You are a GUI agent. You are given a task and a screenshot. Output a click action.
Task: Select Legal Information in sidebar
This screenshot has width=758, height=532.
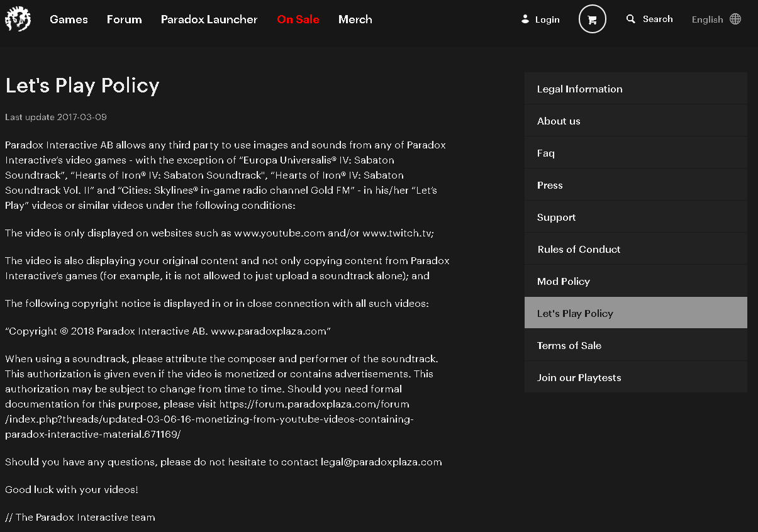(579, 89)
